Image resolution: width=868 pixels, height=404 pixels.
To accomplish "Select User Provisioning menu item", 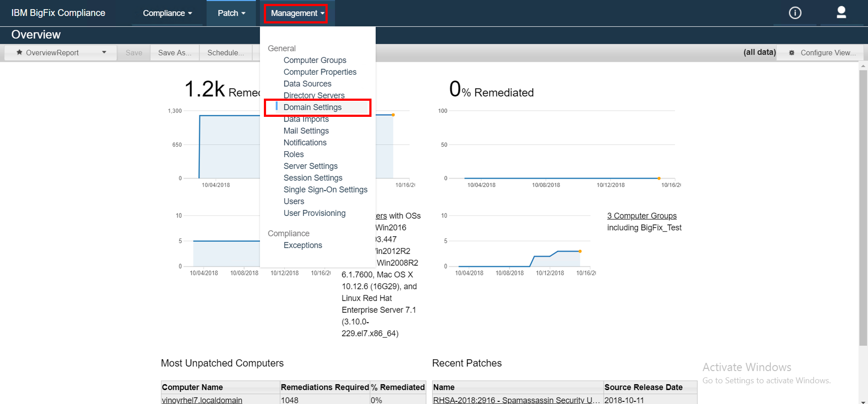I will (315, 212).
